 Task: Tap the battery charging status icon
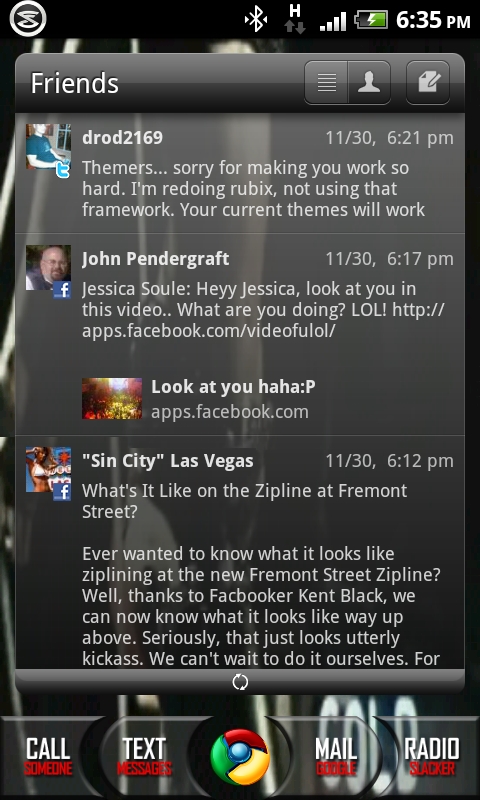[370, 20]
